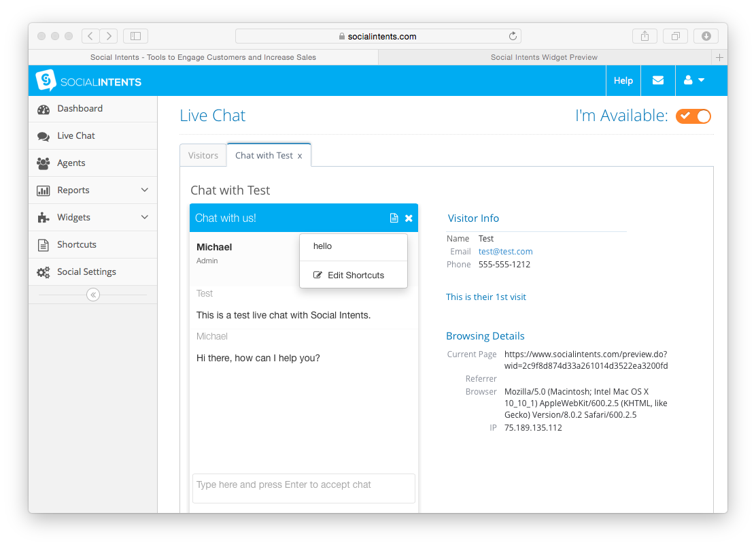The width and height of the screenshot is (756, 547).
Task: Show all tabs in Safari
Action: coord(676,35)
